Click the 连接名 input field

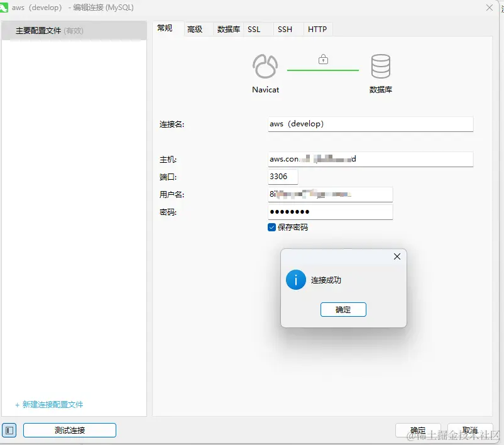(370, 124)
